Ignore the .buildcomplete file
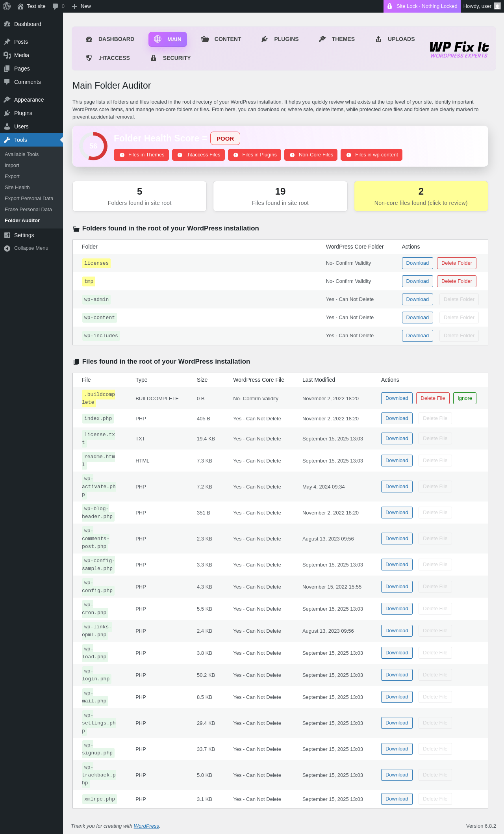The width and height of the screenshot is (504, 834). 465,398
